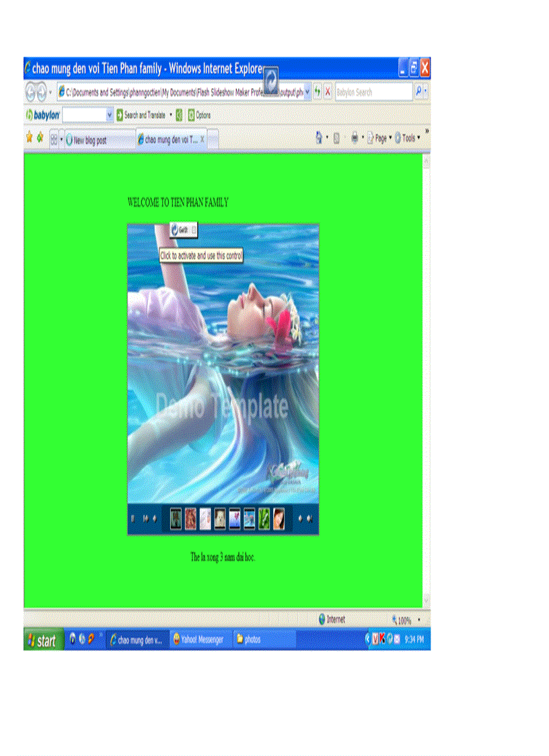Click the GetIt button above the slideshow

[x=180, y=230]
